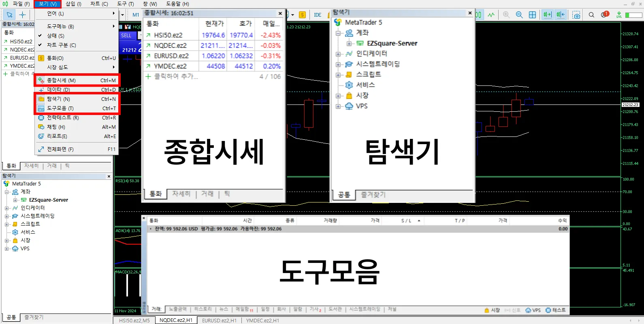Image resolution: width=644 pixels, height=324 pixels.
Task: Click the LVL level icon
Action: point(619,15)
